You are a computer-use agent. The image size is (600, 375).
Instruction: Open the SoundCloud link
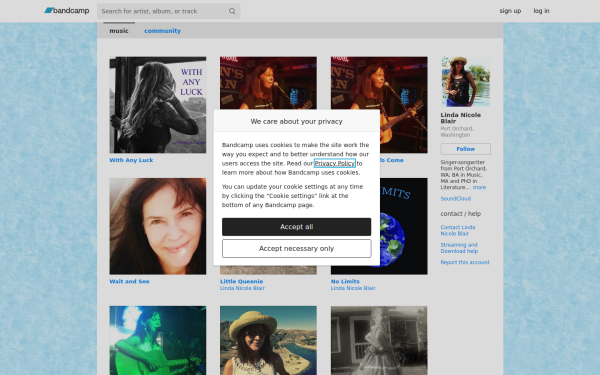455,199
